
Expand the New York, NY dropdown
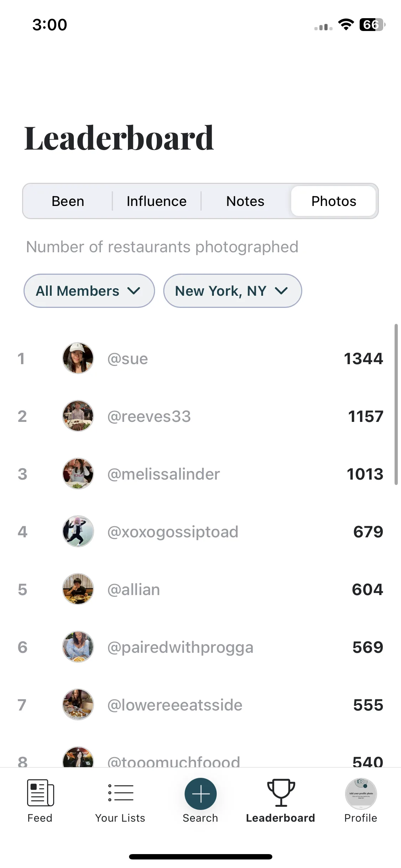(232, 291)
